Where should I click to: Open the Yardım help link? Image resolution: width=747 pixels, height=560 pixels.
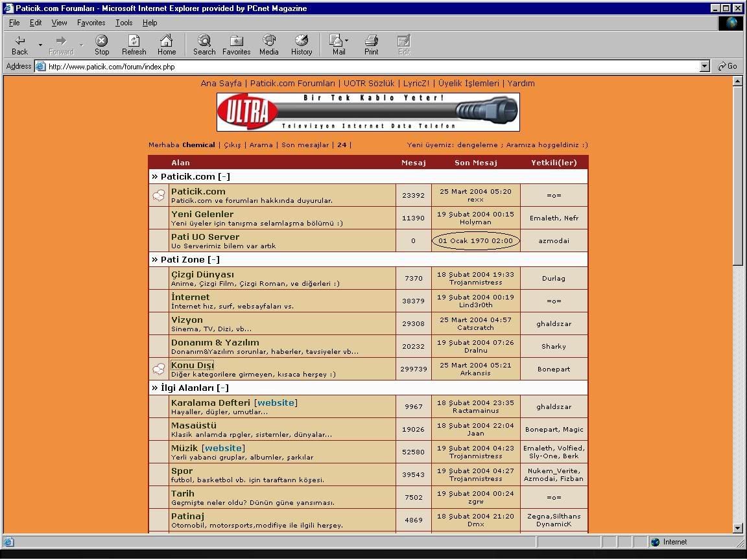tap(521, 84)
